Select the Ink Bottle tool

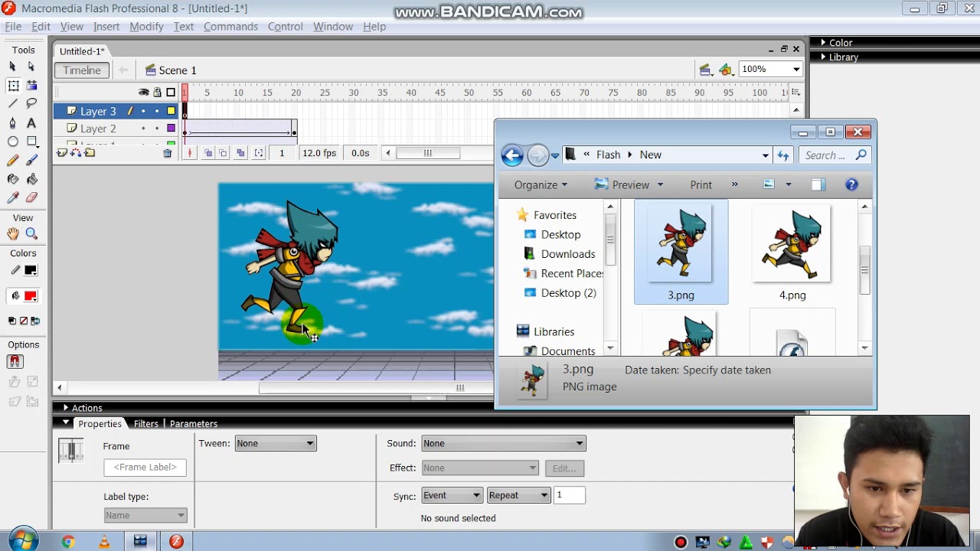pos(13,179)
